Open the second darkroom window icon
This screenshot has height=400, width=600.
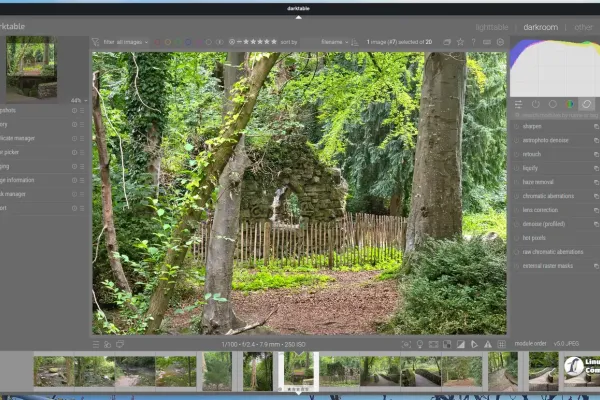pos(120,344)
